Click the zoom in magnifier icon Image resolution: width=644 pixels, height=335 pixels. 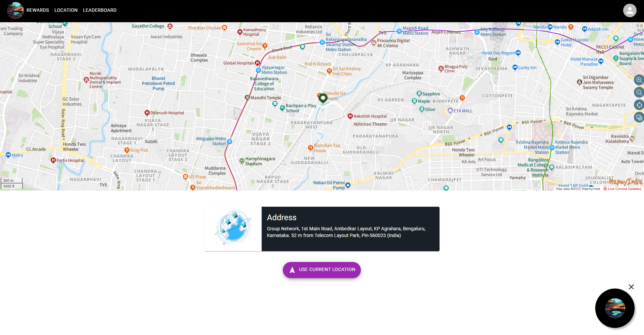point(639,80)
